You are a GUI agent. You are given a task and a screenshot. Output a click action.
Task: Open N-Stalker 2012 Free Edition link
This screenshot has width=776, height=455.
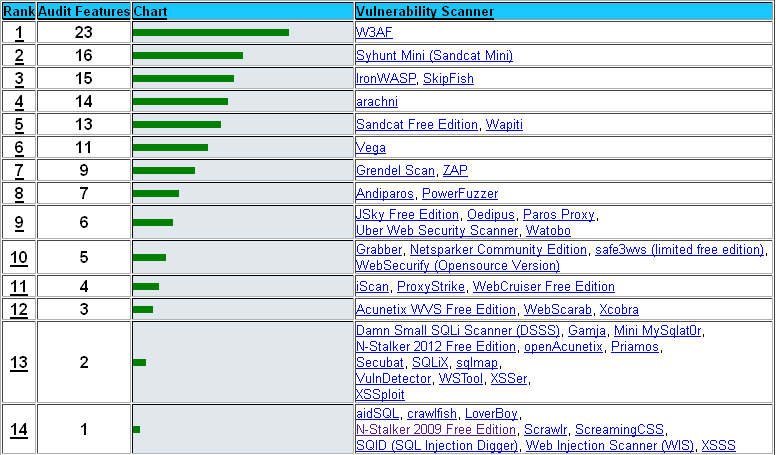coord(436,347)
